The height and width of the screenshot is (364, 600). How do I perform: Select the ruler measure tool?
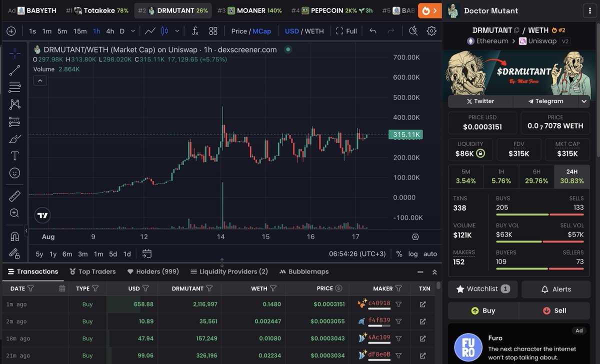(x=14, y=195)
